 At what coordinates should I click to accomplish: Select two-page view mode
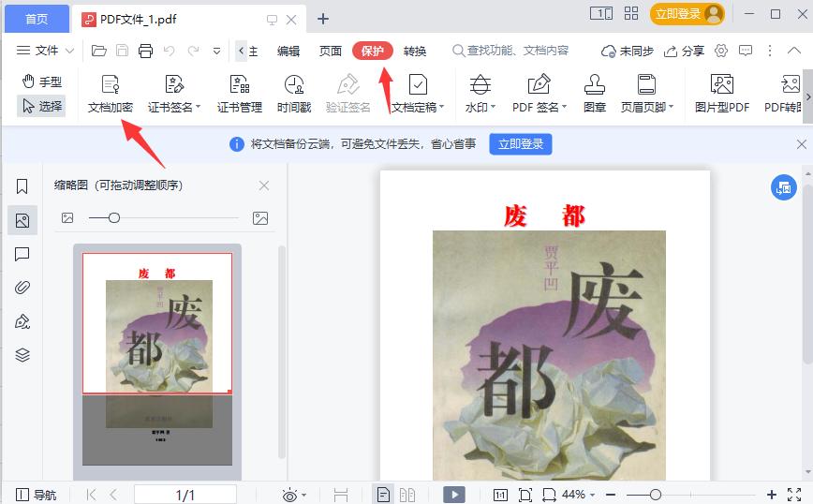407,495
